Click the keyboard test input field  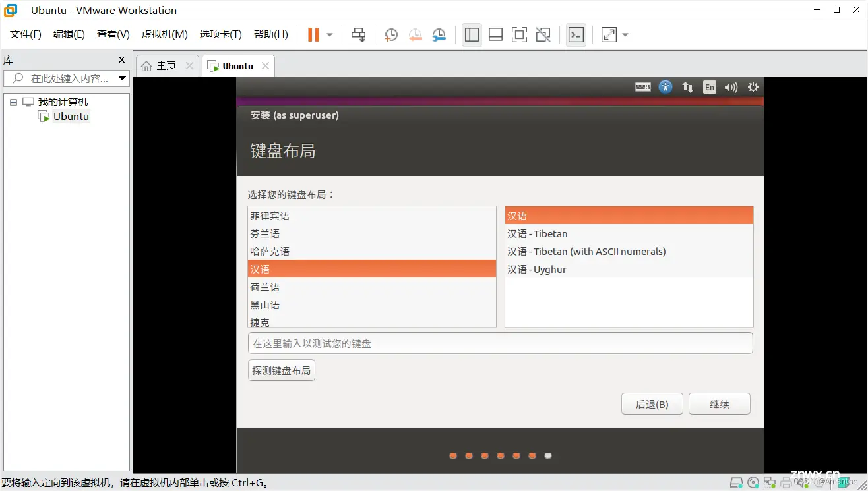tap(501, 343)
